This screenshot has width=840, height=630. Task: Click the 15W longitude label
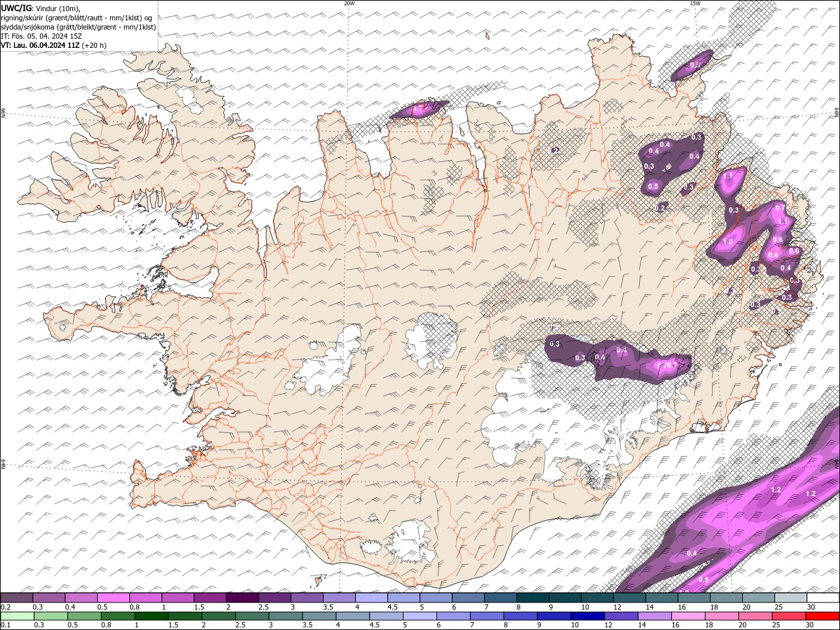(695, 3)
